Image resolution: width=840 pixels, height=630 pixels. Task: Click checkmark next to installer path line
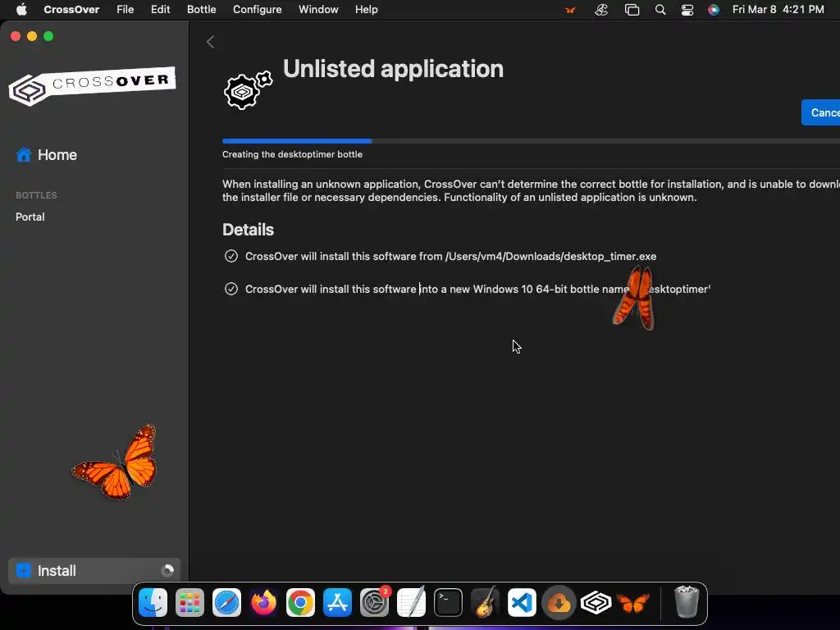(231, 256)
